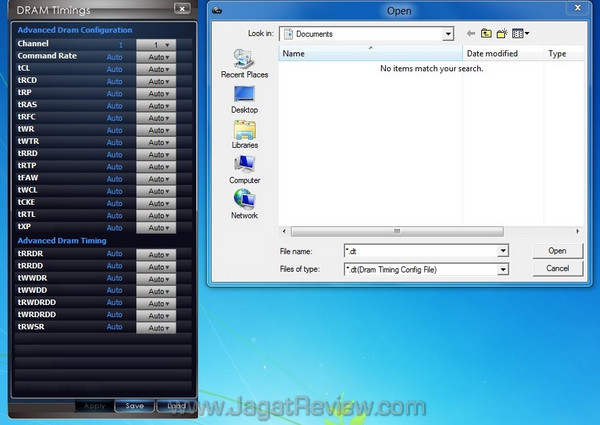Open the Command Rate Auto dropdown
The height and width of the screenshot is (425, 600).
click(x=156, y=57)
